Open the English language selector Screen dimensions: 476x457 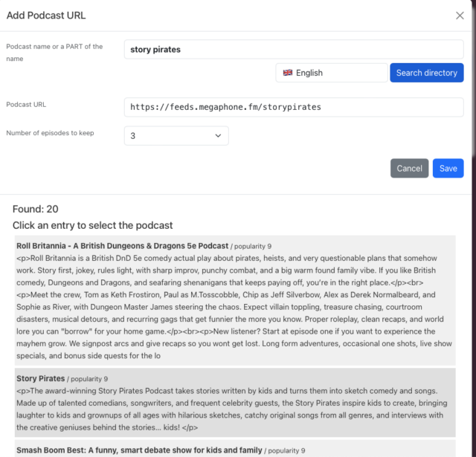(x=331, y=73)
